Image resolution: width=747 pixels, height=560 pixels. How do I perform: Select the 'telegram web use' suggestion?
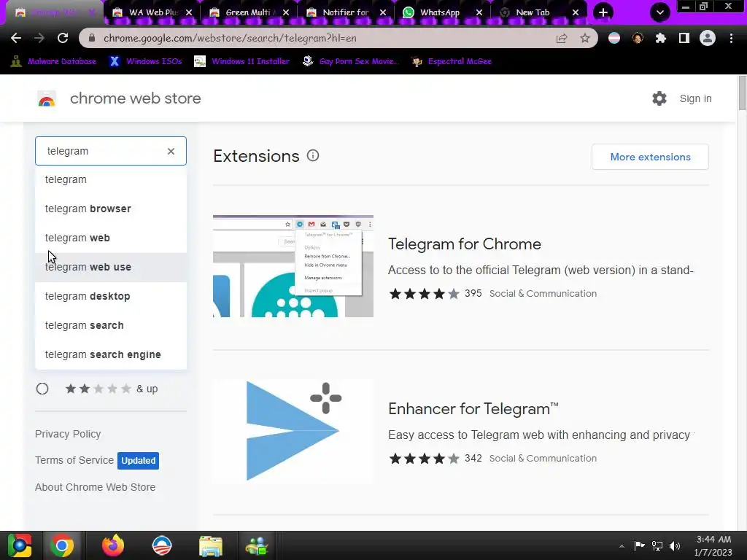[111, 267]
